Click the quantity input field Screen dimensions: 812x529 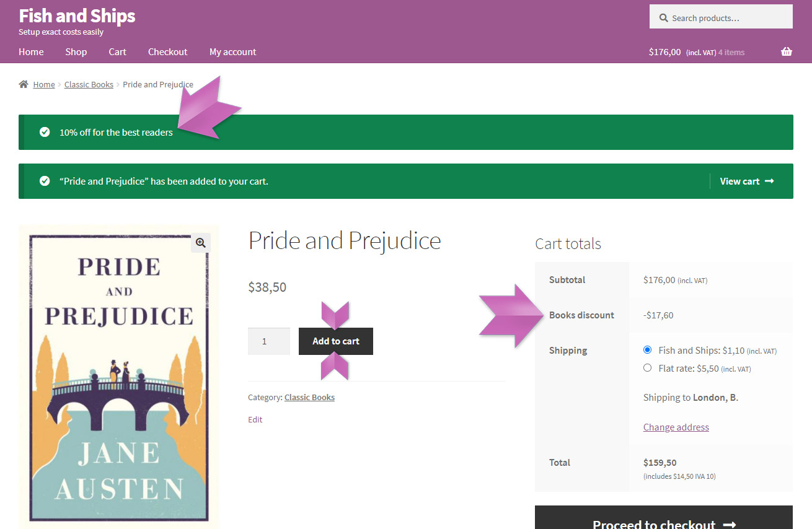click(x=268, y=341)
